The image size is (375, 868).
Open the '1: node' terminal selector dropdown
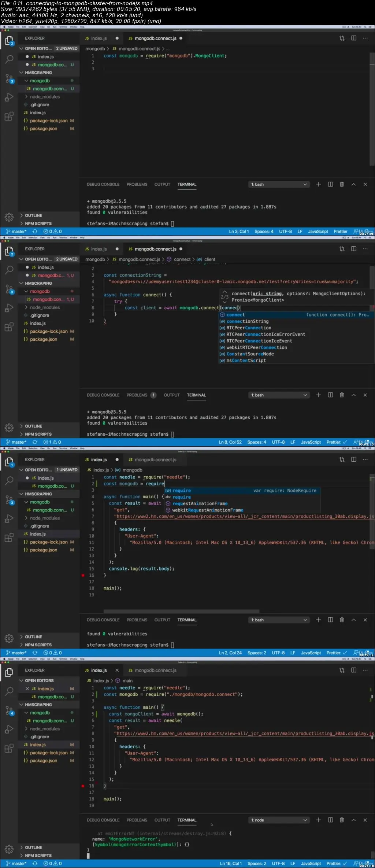[x=279, y=820]
